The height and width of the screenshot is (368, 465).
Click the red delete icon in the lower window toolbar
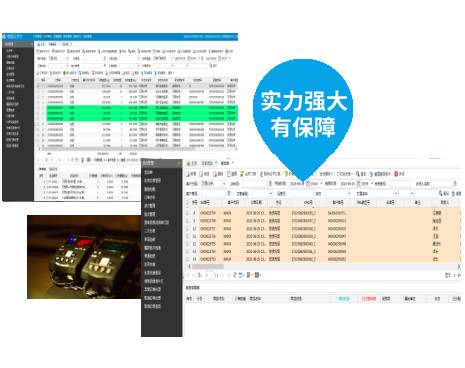pos(215,174)
